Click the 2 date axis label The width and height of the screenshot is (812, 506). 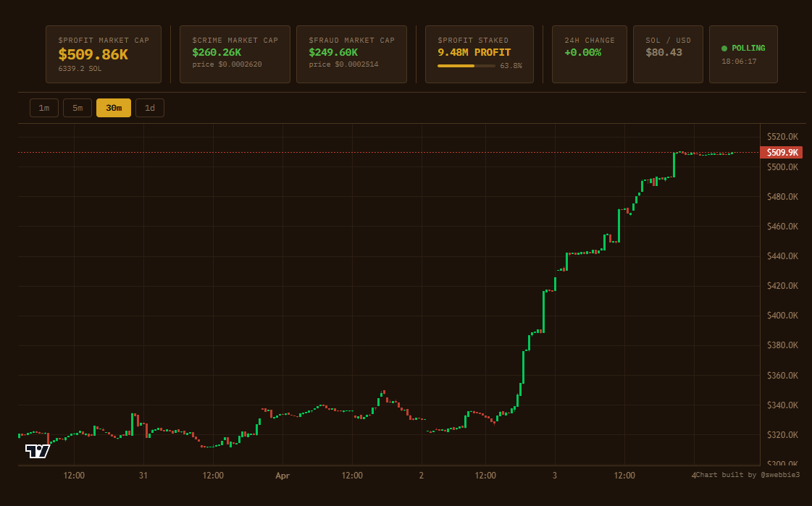click(x=422, y=476)
